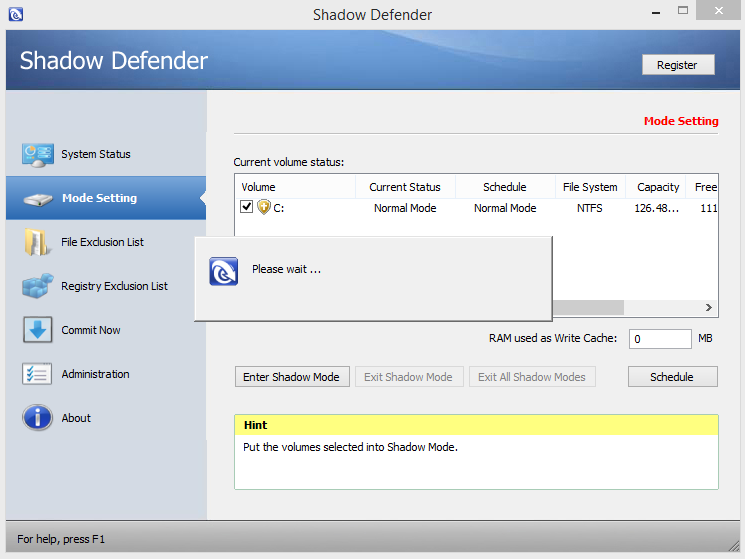745x559 pixels.
Task: Click the Administration checklist icon
Action: point(37,374)
